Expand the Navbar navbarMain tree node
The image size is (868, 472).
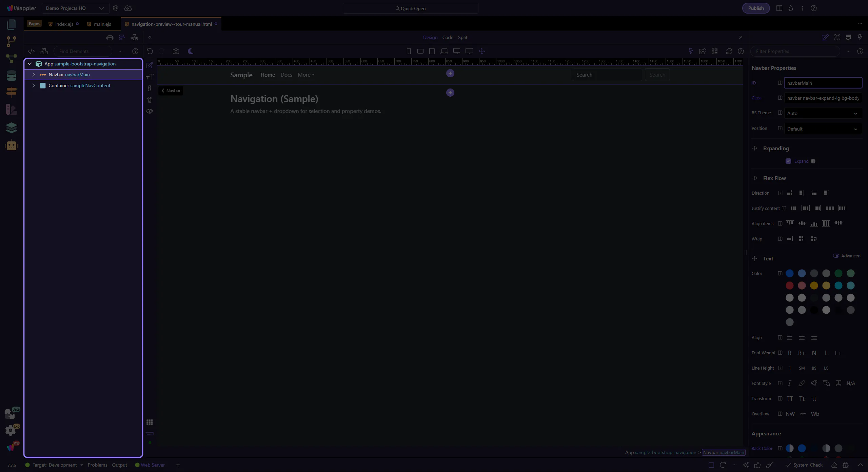[x=34, y=75]
